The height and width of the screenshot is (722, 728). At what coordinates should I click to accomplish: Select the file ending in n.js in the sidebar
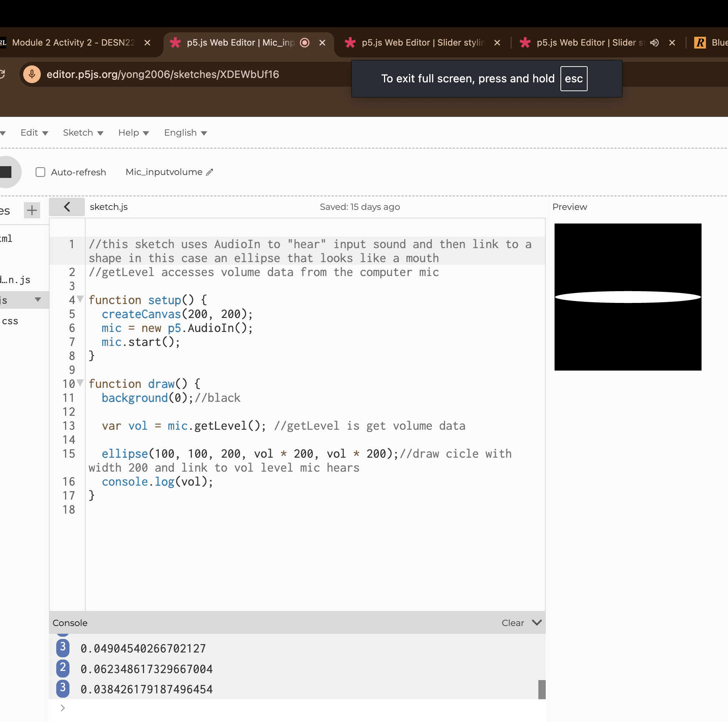pos(15,280)
